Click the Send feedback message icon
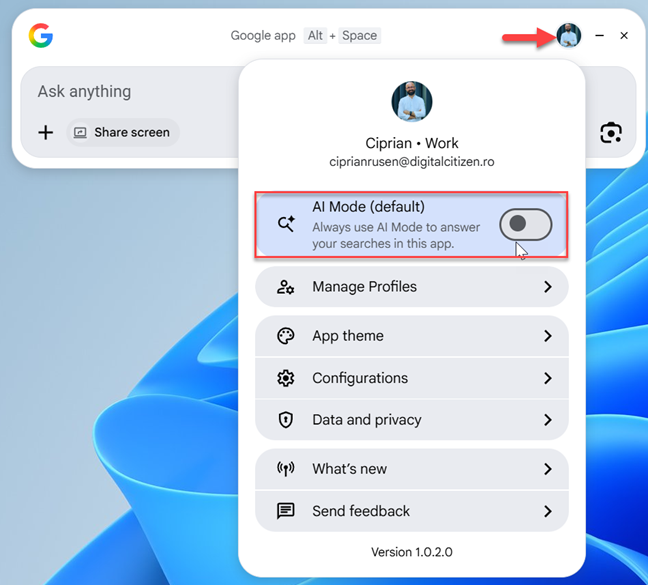 click(286, 511)
